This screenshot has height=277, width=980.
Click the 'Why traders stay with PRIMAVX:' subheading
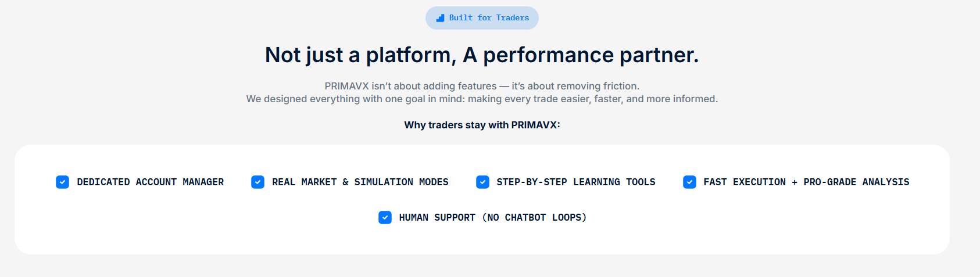tap(482, 125)
